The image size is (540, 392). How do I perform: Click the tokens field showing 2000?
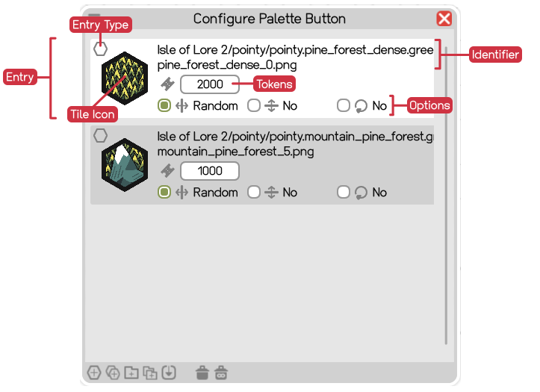(210, 84)
